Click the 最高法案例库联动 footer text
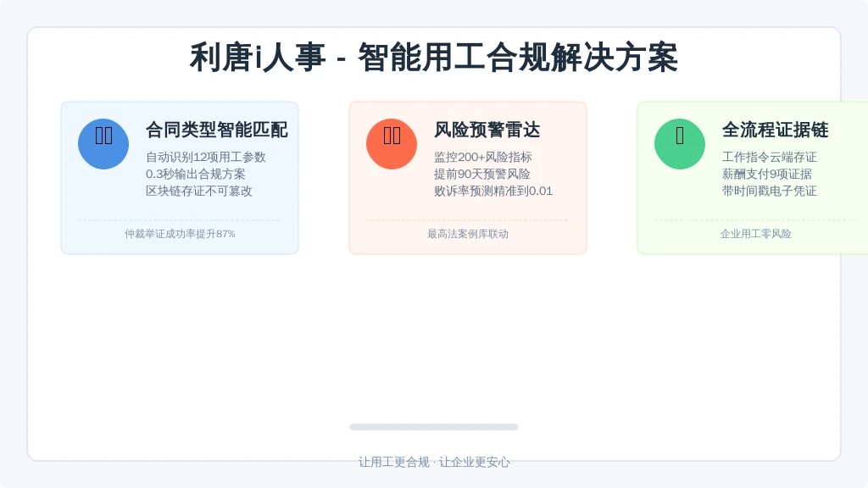Viewport: 868px width, 488px height. click(x=468, y=234)
